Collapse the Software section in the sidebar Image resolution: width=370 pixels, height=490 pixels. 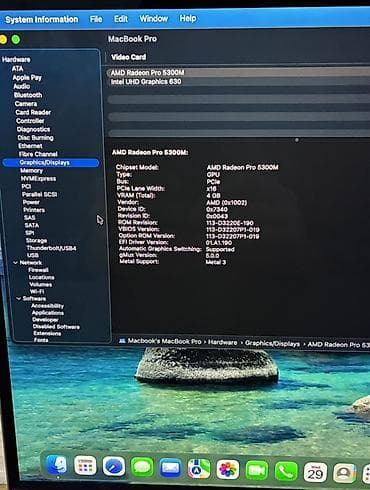(x=19, y=298)
